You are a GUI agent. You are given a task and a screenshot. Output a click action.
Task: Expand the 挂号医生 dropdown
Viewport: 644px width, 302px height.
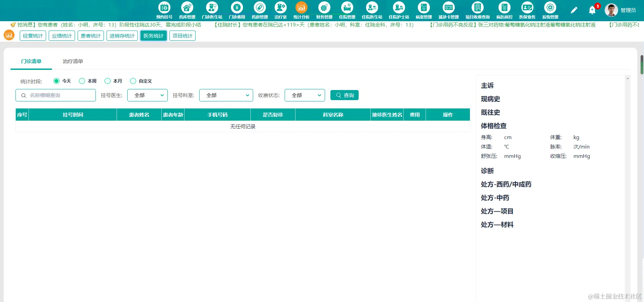click(x=148, y=95)
